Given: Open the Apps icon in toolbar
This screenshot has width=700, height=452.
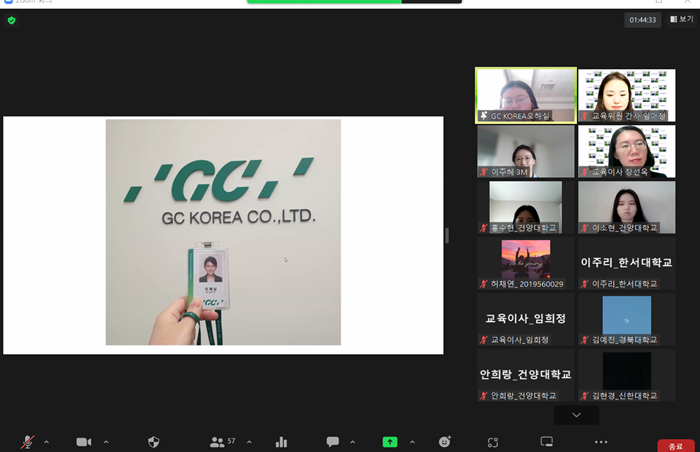Looking at the screenshot, I should point(493,442).
